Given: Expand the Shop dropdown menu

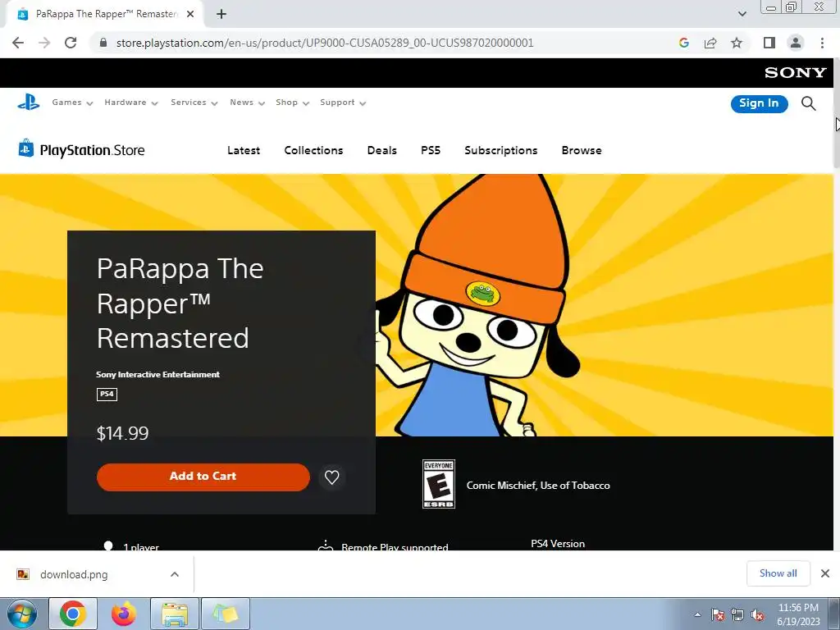Looking at the screenshot, I should 292,103.
